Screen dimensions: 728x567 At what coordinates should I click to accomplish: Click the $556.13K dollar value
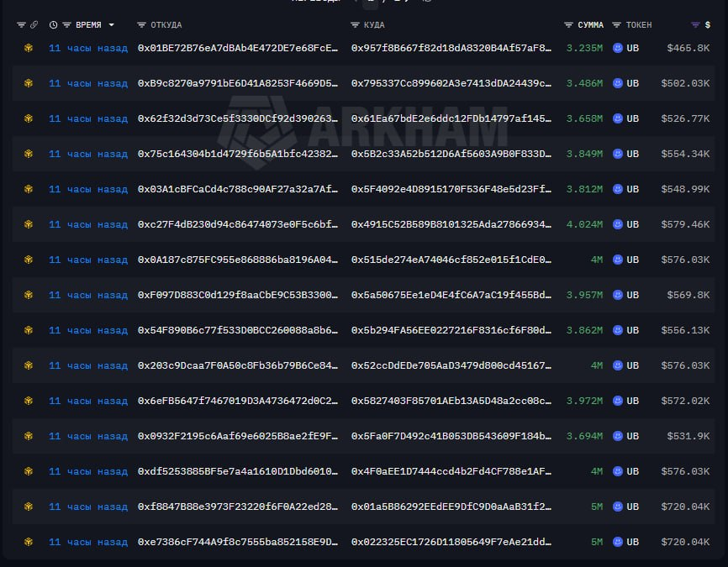pyautogui.click(x=685, y=330)
